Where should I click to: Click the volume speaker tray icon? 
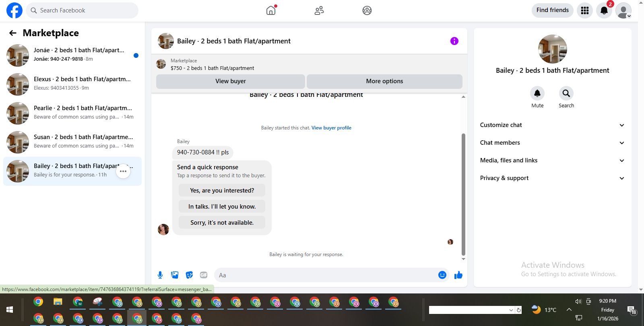tap(578, 301)
